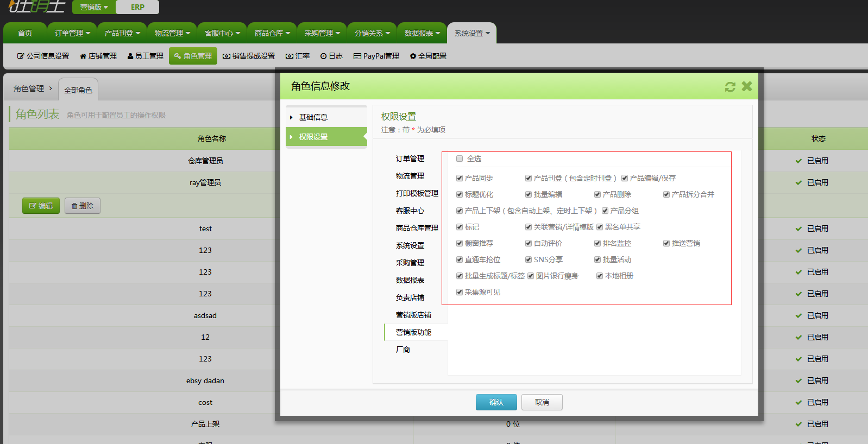Screen dimensions: 868x444
Task: Uncheck 采集源可见 permission
Action: point(460,292)
